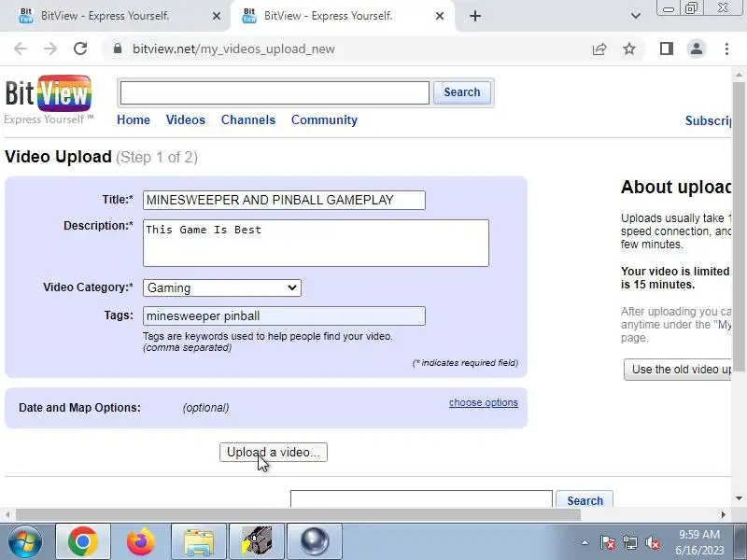Go to the Home page
This screenshot has height=560, width=747.
[134, 120]
